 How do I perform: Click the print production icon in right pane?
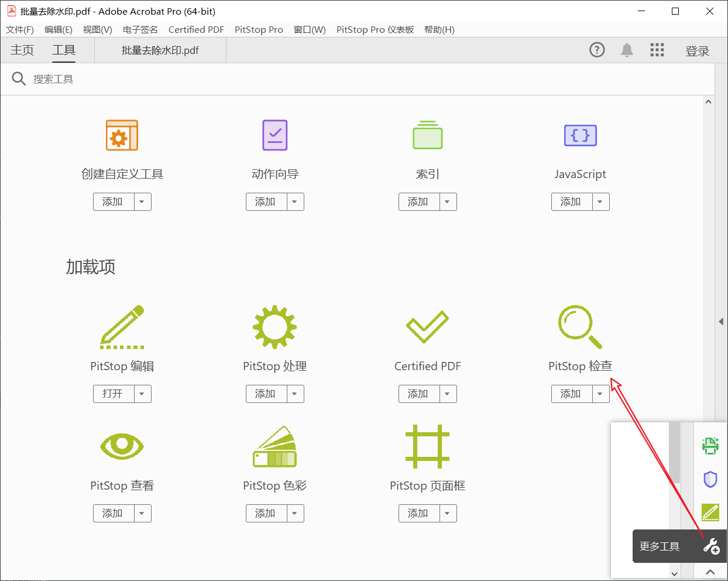coord(710,446)
